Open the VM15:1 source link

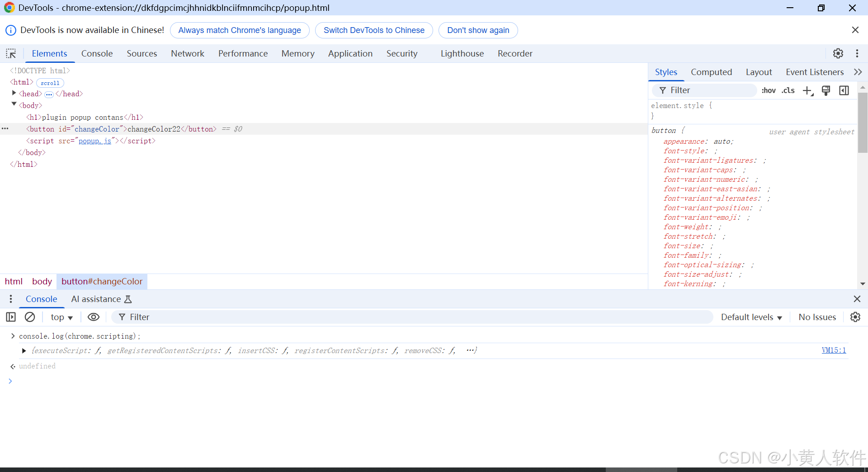point(834,350)
